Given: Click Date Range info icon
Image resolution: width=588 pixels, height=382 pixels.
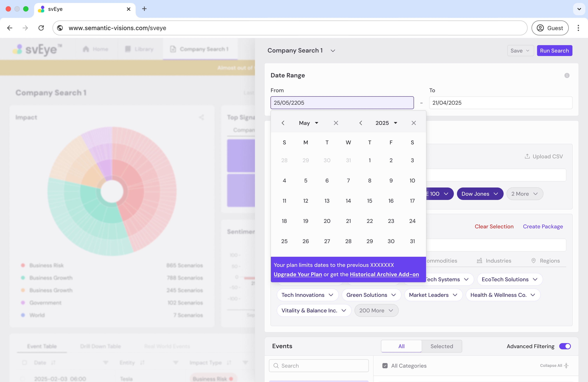Looking at the screenshot, I should [567, 75].
